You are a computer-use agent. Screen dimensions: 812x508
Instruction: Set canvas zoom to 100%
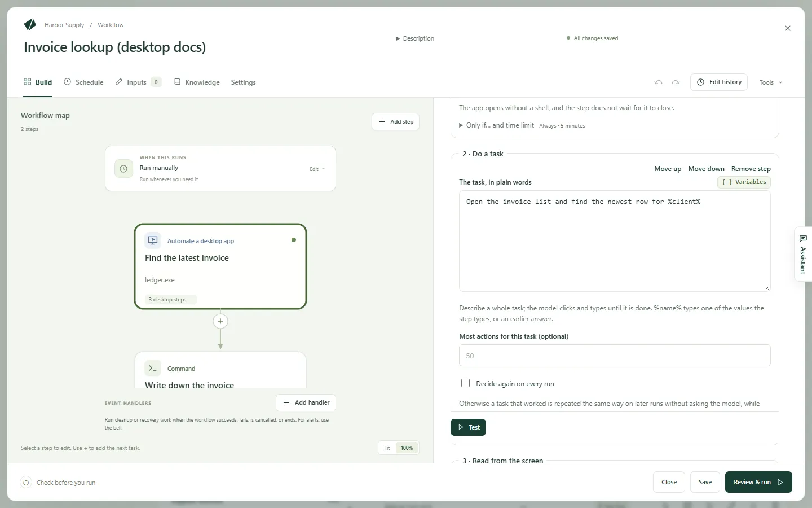pos(407,448)
